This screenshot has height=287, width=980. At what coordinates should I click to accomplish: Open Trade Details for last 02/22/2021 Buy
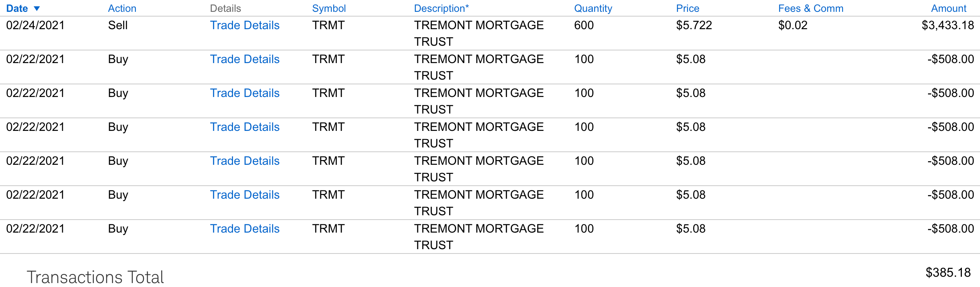pyautogui.click(x=244, y=229)
